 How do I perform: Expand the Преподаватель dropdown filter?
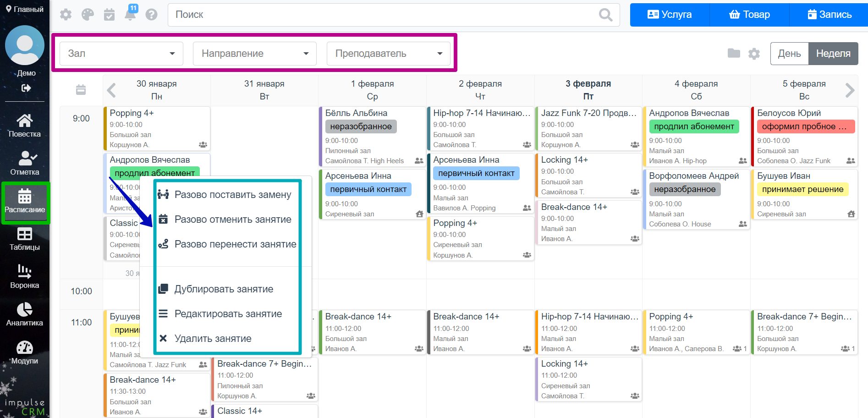point(389,54)
